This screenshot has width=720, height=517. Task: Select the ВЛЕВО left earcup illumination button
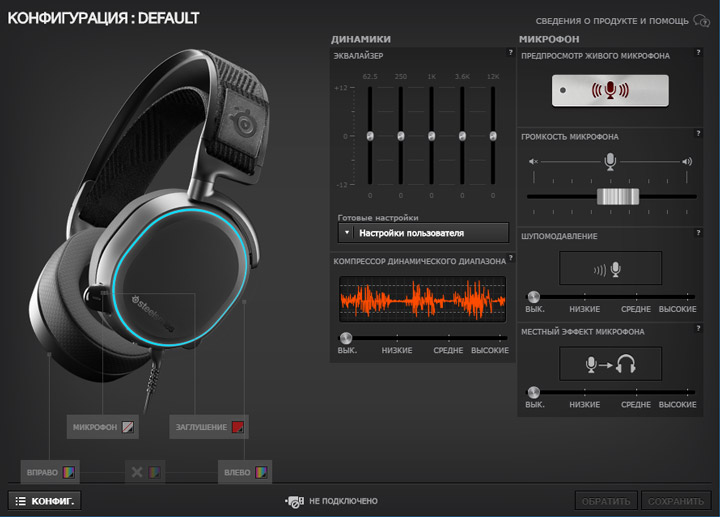[245, 472]
